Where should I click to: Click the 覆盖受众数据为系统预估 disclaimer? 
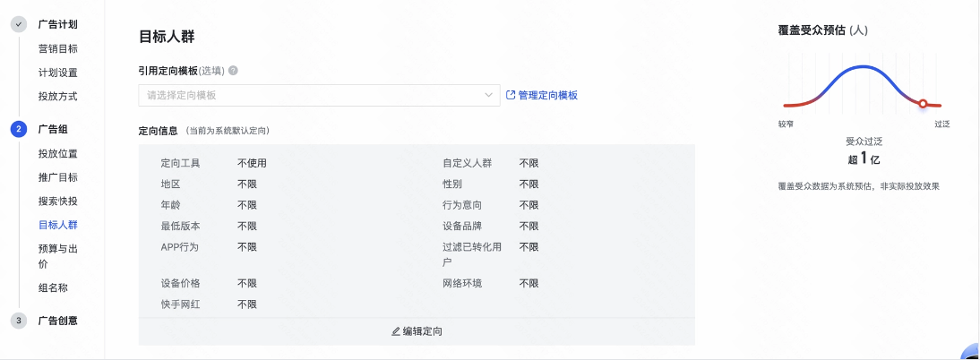point(859,186)
